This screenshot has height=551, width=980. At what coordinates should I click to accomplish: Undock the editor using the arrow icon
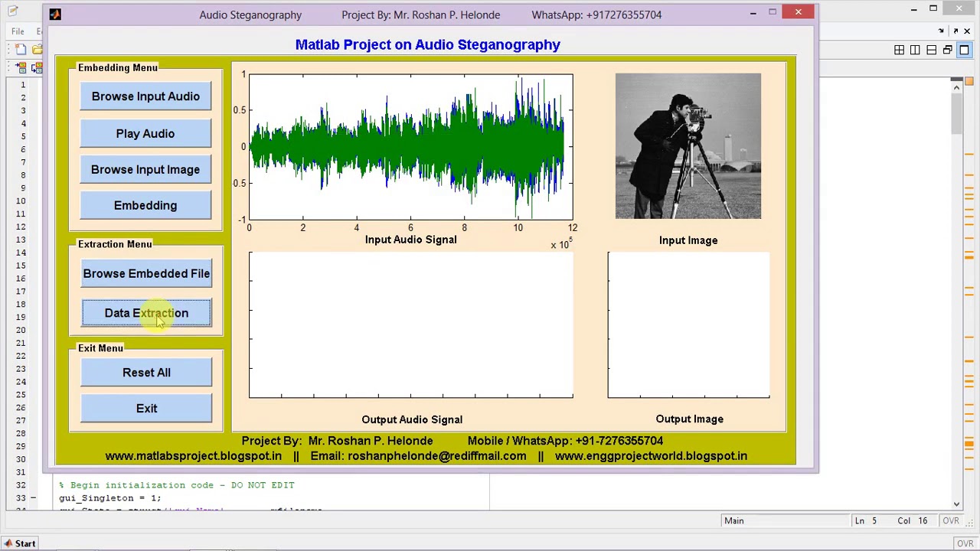click(x=955, y=31)
